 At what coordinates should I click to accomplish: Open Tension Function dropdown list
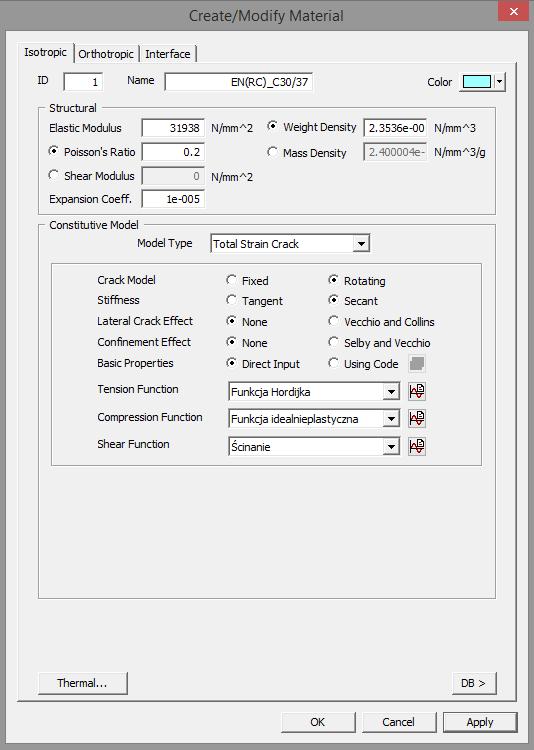click(391, 392)
